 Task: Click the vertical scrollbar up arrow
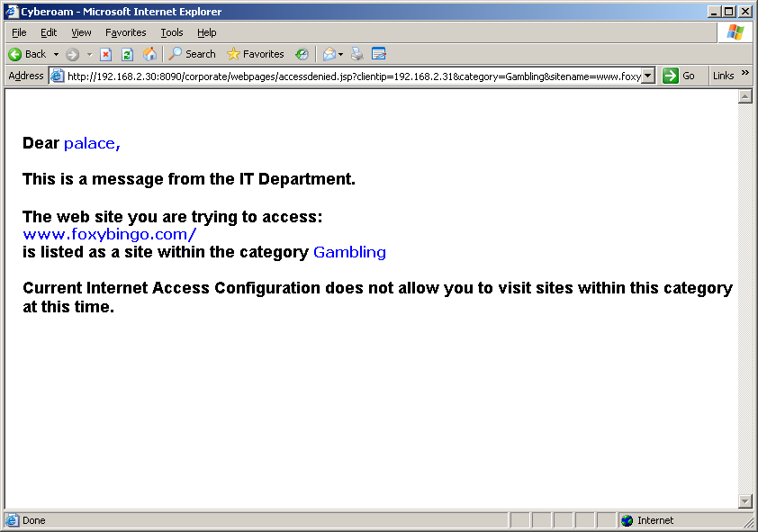(745, 96)
